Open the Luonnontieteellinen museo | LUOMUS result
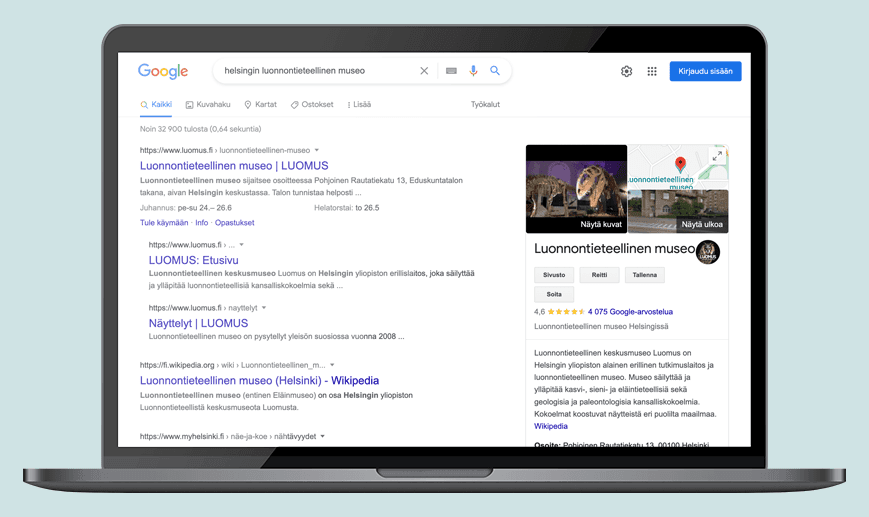Image resolution: width=869 pixels, height=517 pixels. (234, 166)
